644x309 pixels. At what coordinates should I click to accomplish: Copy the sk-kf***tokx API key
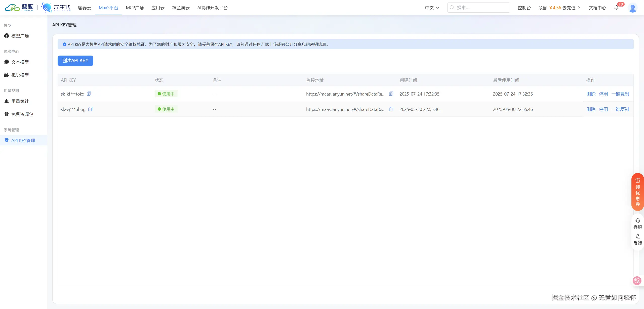click(89, 94)
